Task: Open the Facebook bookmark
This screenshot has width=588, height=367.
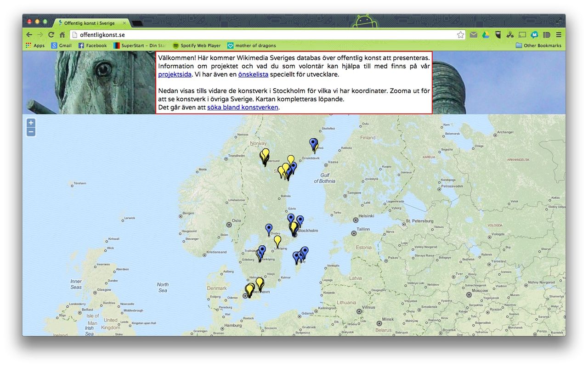Action: click(x=92, y=45)
